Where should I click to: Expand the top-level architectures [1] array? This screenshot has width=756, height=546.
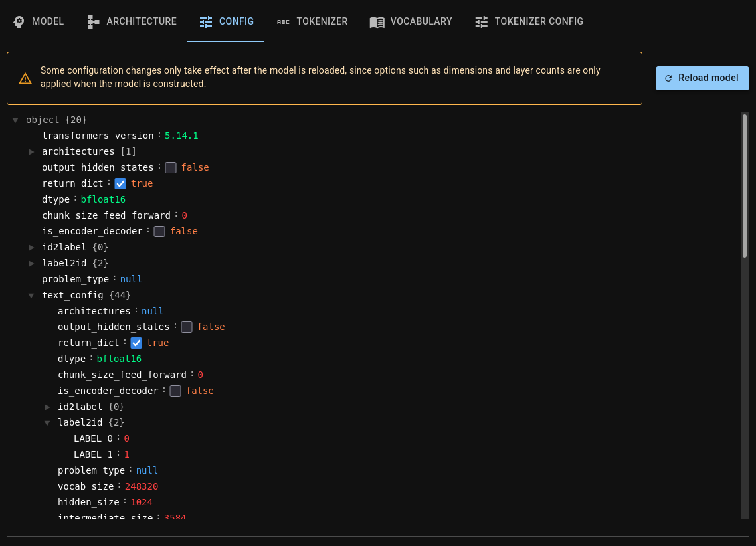[x=31, y=152]
